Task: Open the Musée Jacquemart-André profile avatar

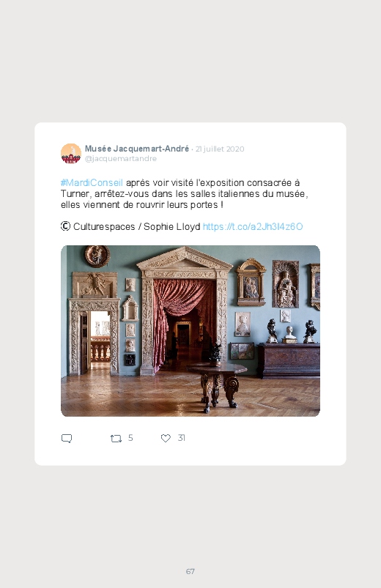Action: pos(71,153)
